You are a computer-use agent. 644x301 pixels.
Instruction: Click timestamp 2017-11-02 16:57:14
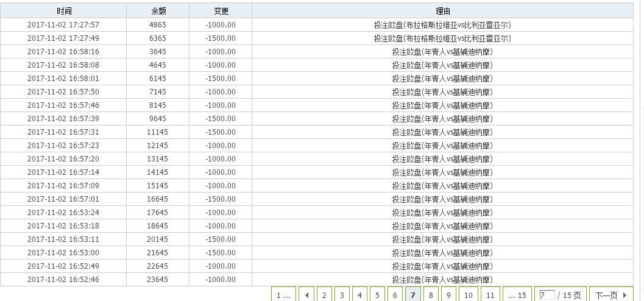63,172
